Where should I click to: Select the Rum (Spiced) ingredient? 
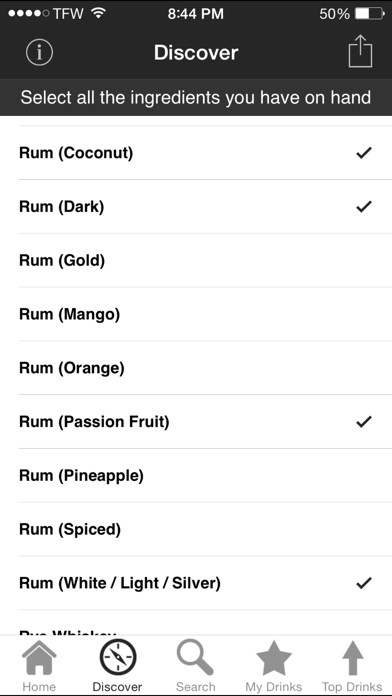tap(196, 529)
